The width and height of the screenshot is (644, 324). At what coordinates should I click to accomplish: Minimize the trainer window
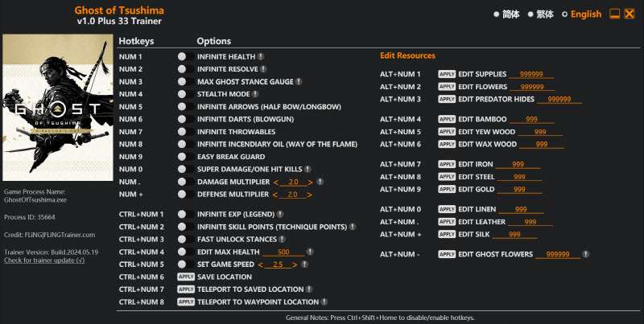tap(614, 14)
